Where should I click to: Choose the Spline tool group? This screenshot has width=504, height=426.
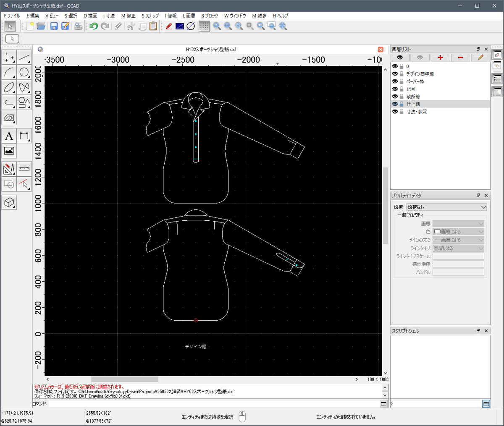pos(24,87)
